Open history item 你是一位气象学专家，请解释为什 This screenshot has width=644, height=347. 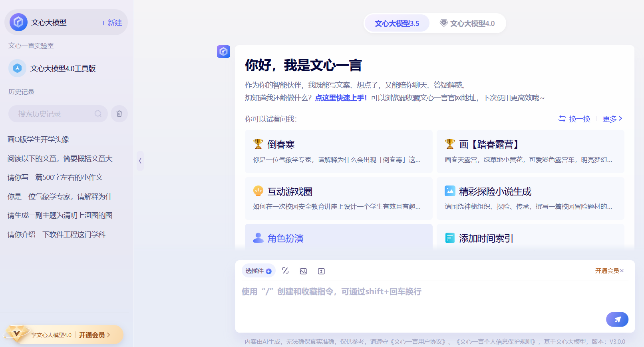pos(60,196)
